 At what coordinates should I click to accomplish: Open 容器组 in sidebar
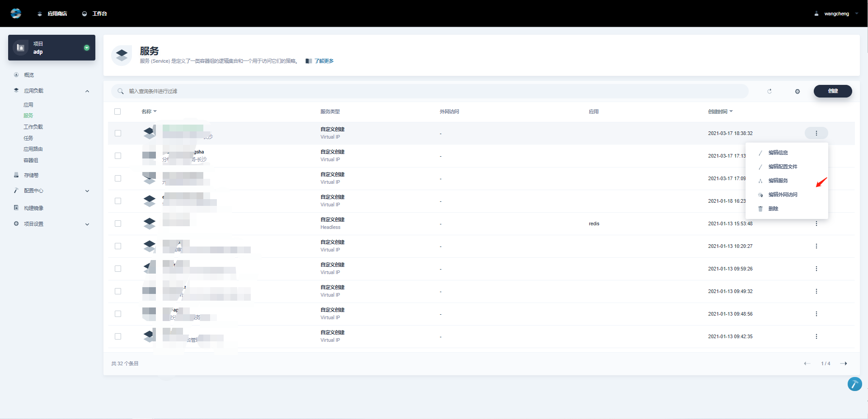tap(31, 160)
